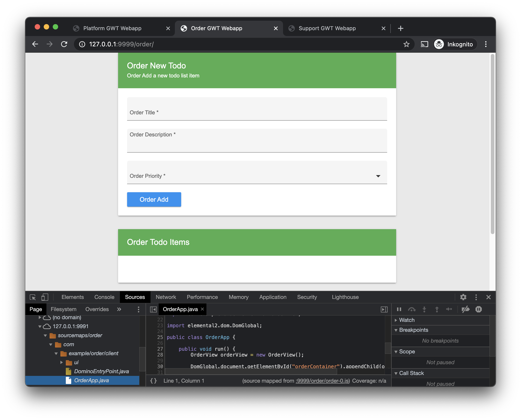Focus the Order Title field
Screen dimensions: 521x420
(257, 109)
